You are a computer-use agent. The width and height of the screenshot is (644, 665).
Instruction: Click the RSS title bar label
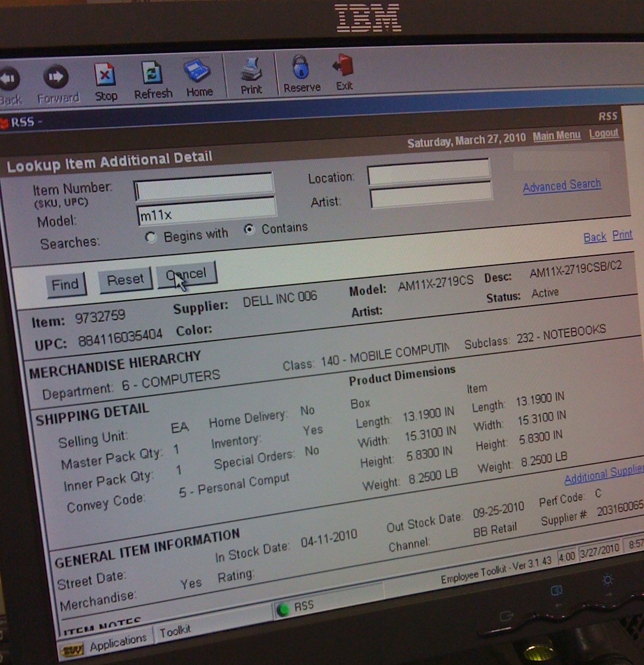[23, 122]
